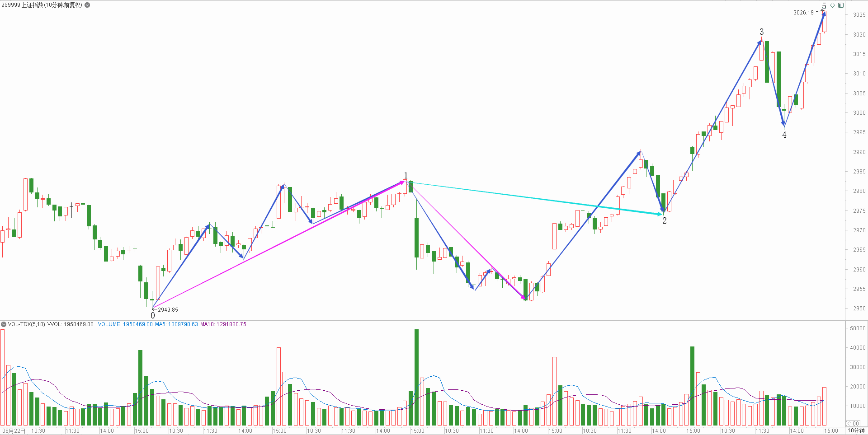This screenshot has width=868, height=435.
Task: Click the 3026.19 high price label
Action: tap(803, 13)
